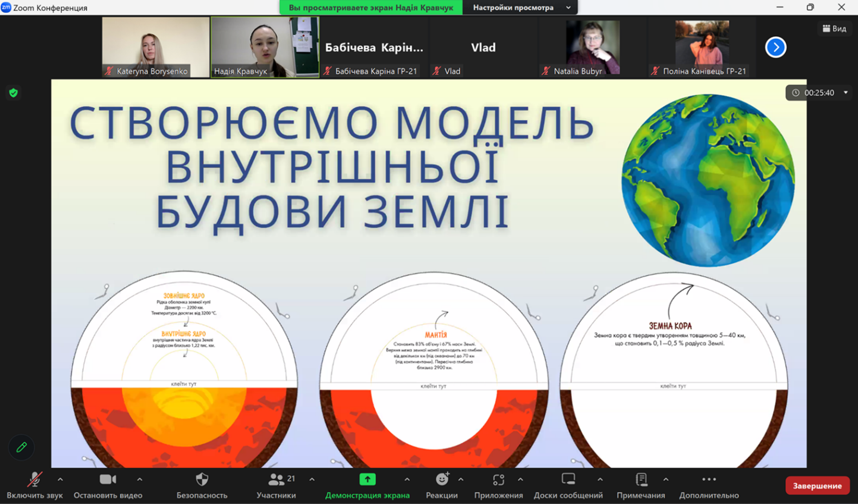Open the Notes (Примечания) tool
The width and height of the screenshot is (858, 504).
[641, 480]
